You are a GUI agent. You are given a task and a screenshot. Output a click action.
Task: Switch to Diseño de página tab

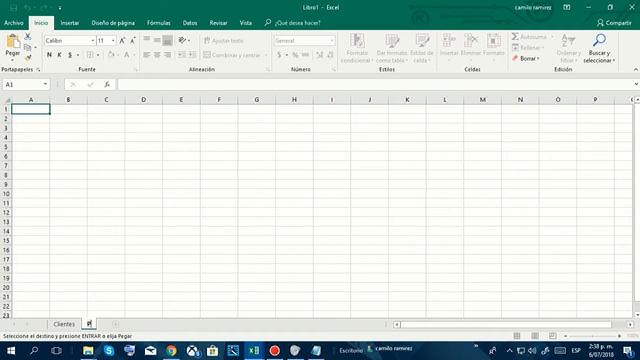pyautogui.click(x=113, y=23)
